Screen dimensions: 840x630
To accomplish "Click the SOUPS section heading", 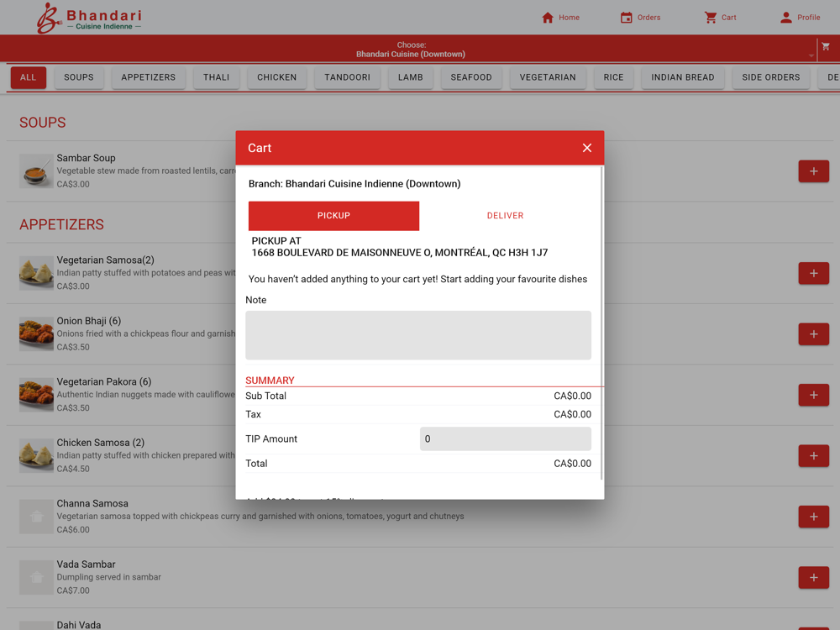I will click(x=42, y=123).
